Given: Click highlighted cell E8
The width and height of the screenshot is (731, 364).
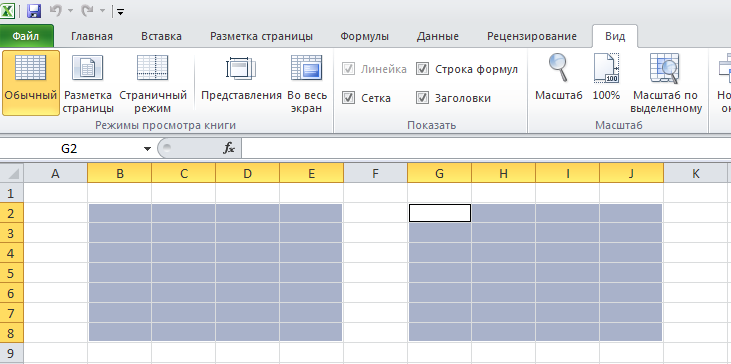Looking at the screenshot, I should pos(311,333).
